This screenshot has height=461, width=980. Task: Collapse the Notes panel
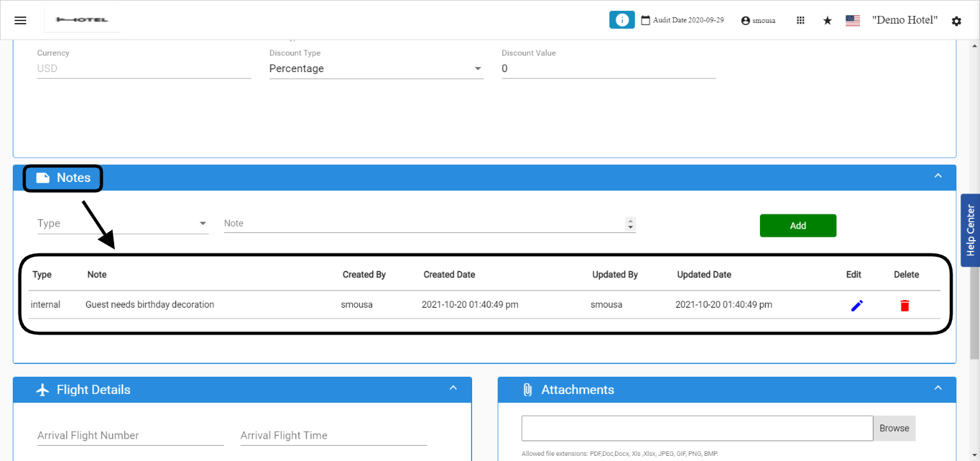pos(938,176)
